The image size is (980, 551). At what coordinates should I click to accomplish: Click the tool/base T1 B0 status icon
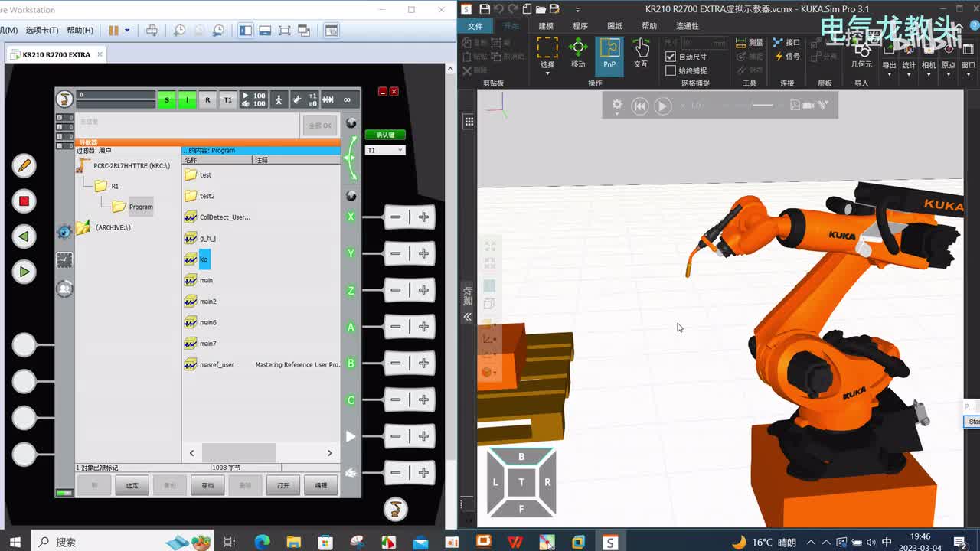[305, 99]
